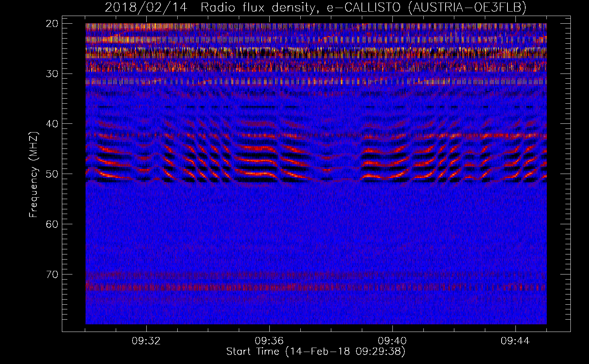
Task: Select the 20 frequency tick label
Action: click(52, 24)
